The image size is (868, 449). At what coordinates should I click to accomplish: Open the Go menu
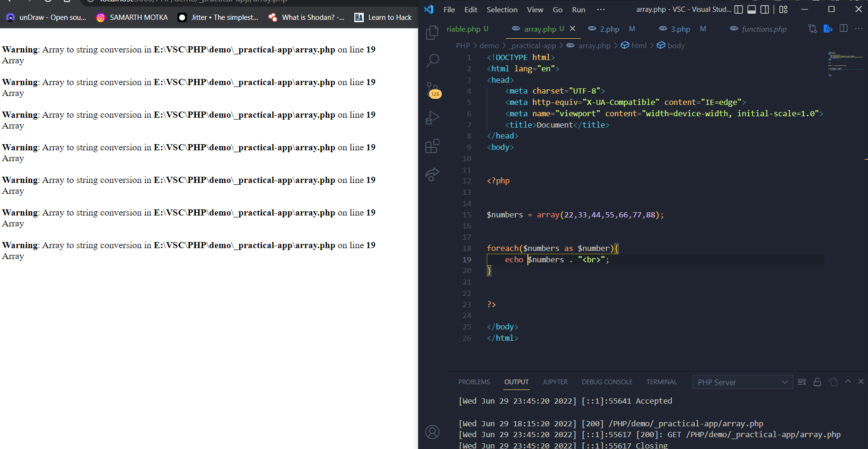[x=558, y=9]
